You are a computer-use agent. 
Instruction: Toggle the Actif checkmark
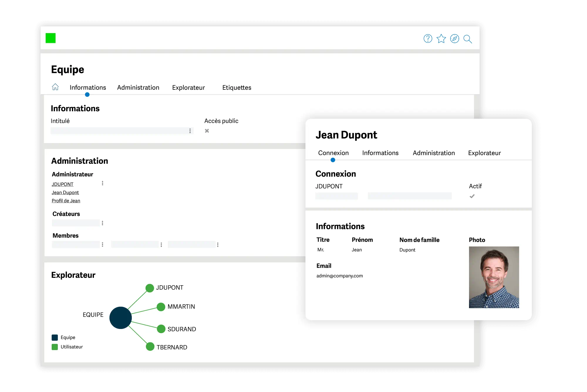(472, 196)
